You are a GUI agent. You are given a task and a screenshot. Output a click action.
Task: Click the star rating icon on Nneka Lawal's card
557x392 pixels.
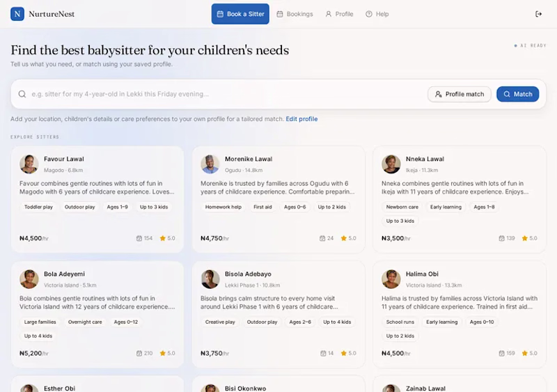point(525,238)
